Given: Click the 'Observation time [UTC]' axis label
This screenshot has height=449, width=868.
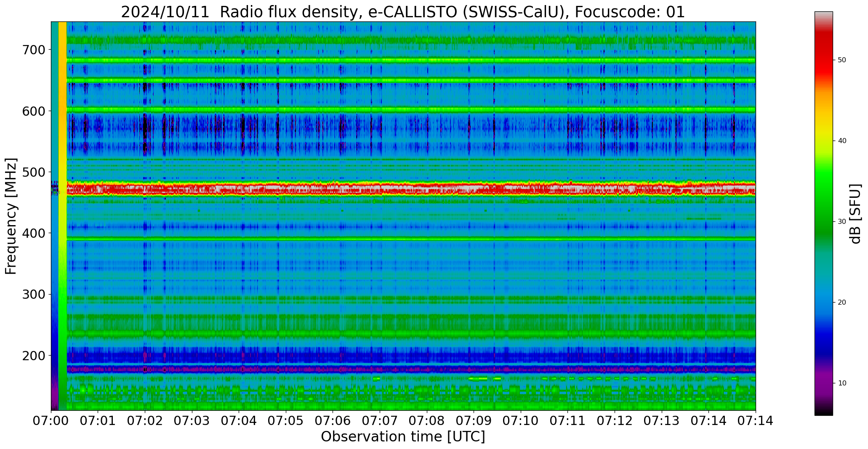Looking at the screenshot, I should pyautogui.click(x=403, y=437).
